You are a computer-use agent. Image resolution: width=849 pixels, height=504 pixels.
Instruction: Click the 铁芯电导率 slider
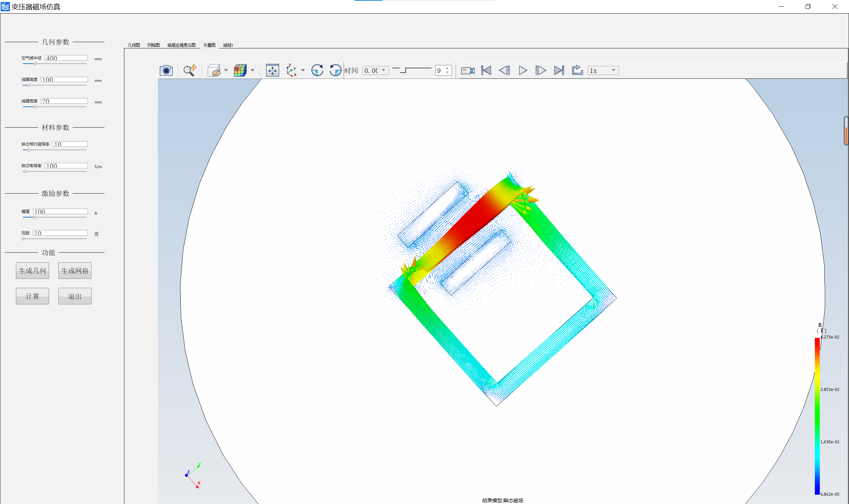(x=54, y=171)
